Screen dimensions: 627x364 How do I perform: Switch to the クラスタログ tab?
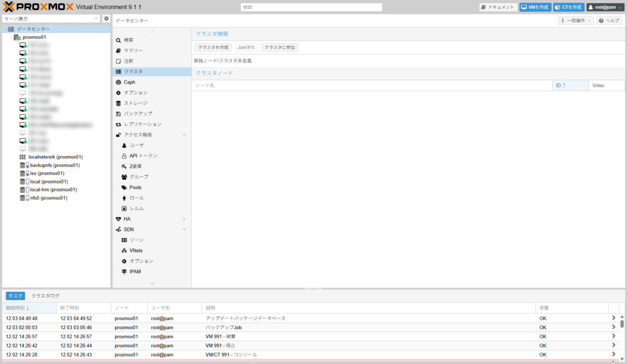[x=45, y=295]
